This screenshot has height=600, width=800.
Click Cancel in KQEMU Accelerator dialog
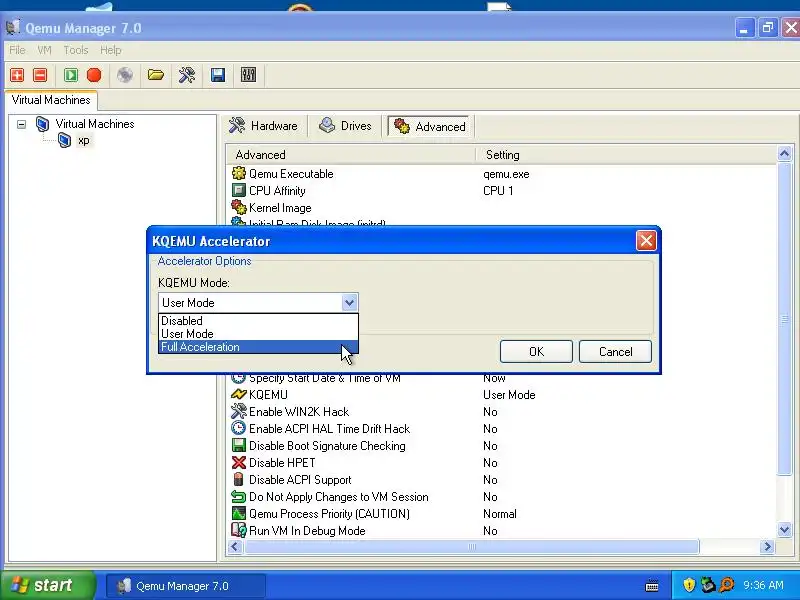(x=615, y=352)
